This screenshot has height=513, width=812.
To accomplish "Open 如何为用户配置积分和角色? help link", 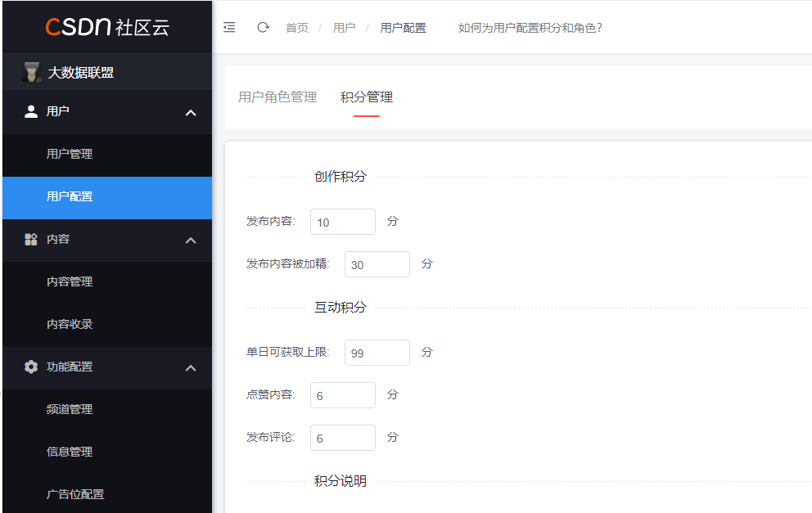I will click(x=530, y=28).
